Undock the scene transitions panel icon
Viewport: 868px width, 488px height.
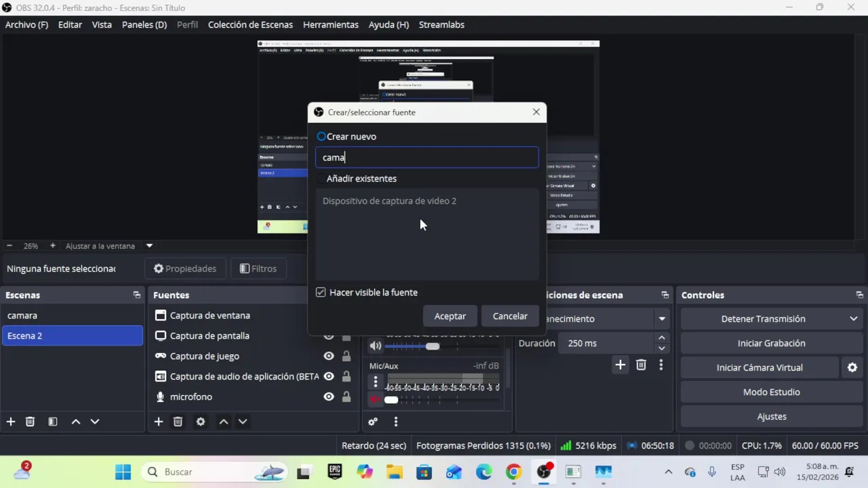(665, 295)
